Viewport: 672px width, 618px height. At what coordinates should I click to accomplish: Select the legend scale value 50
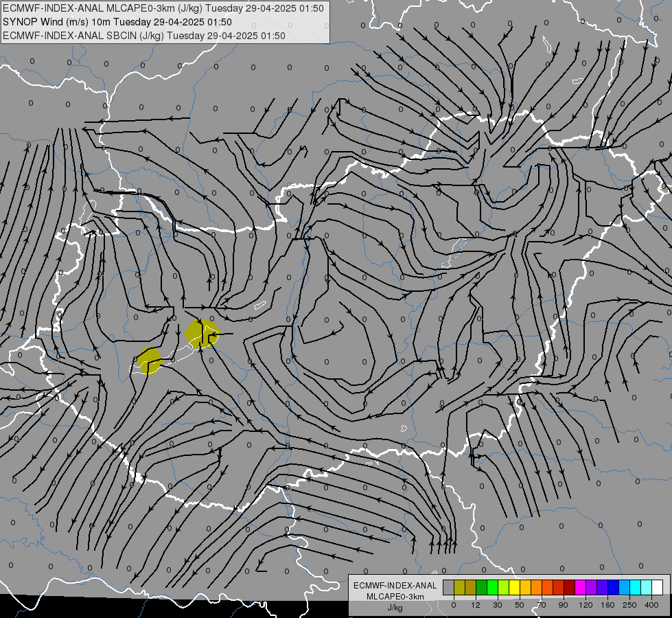520,605
